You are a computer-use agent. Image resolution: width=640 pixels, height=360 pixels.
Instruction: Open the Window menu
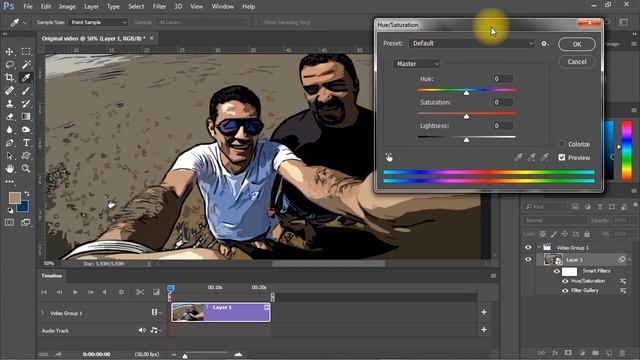point(222,7)
